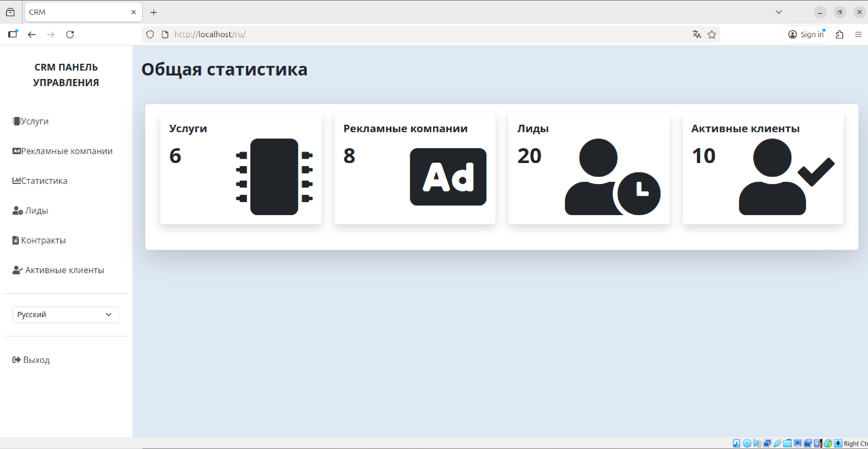The width and height of the screenshot is (868, 449).
Task: Click the logout arrow icon beside Выход
Action: click(17, 360)
